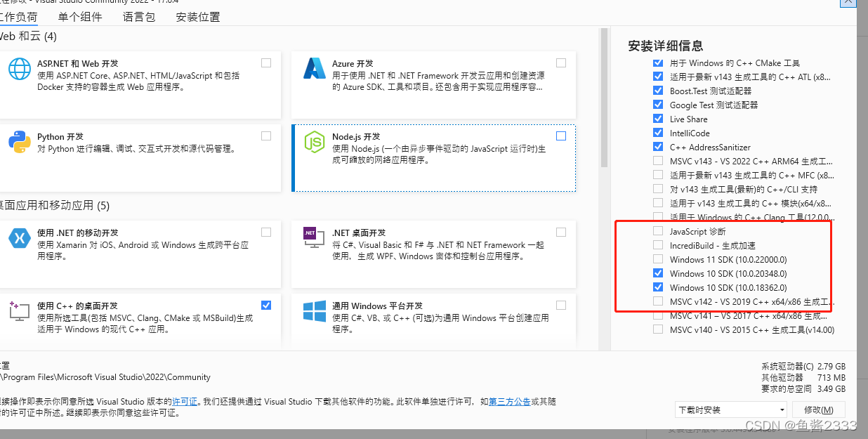Click the C++ desktop development monitor icon

pyautogui.click(x=20, y=311)
